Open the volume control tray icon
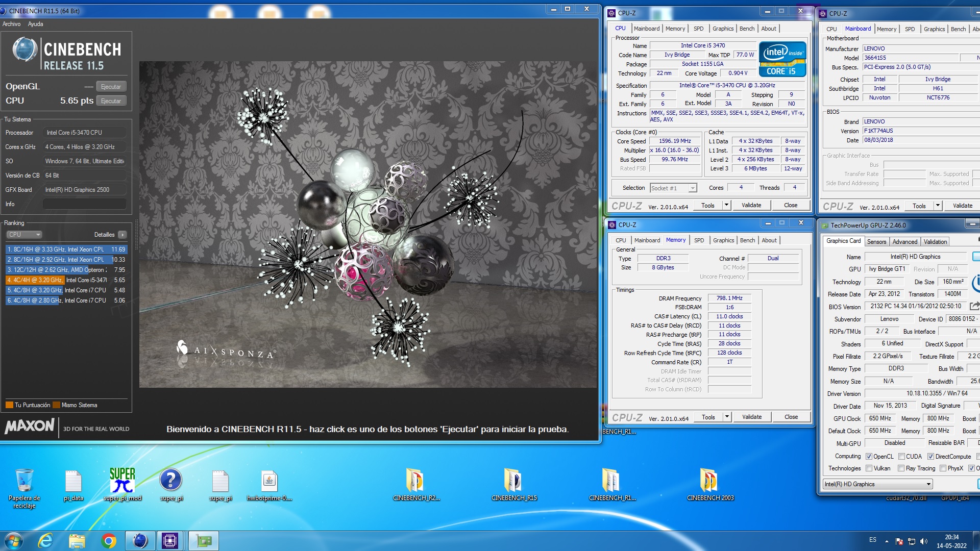980x551 pixels. [923, 541]
